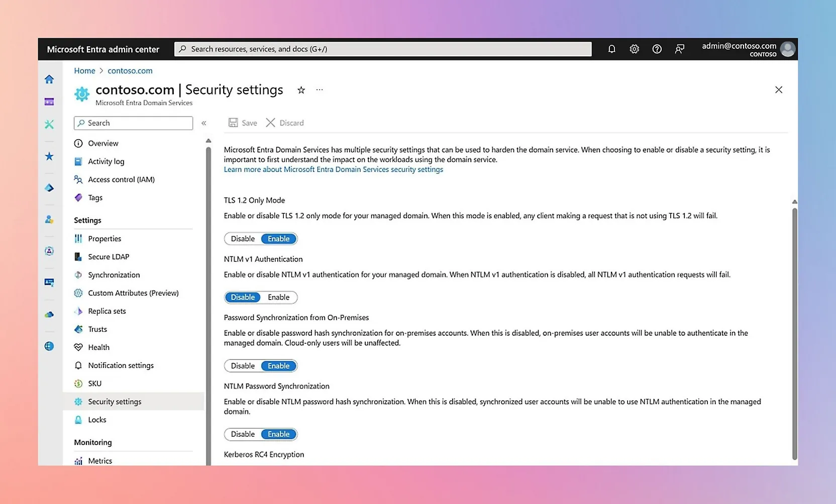Disable Password Synchronization from On-Premises
The width and height of the screenshot is (836, 504).
click(x=243, y=366)
